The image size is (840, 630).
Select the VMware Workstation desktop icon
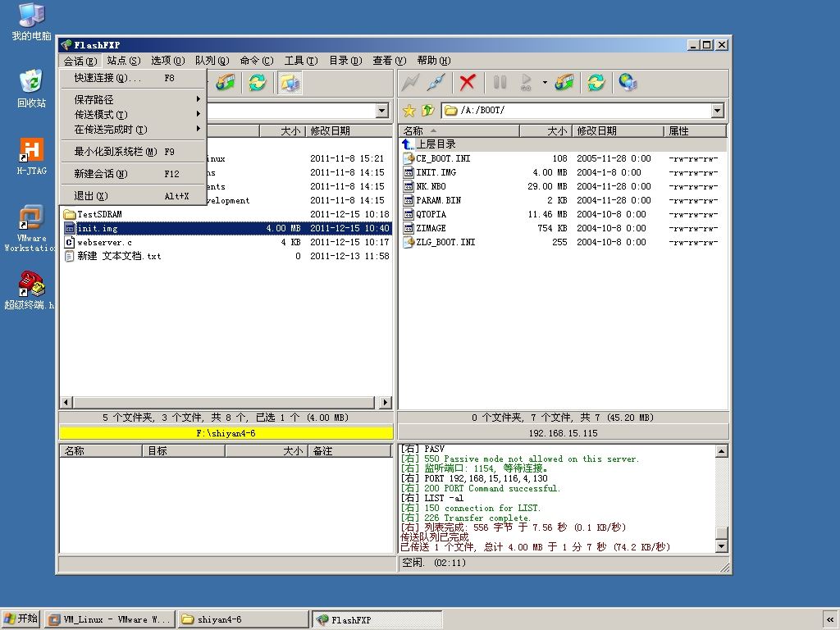pyautogui.click(x=31, y=217)
